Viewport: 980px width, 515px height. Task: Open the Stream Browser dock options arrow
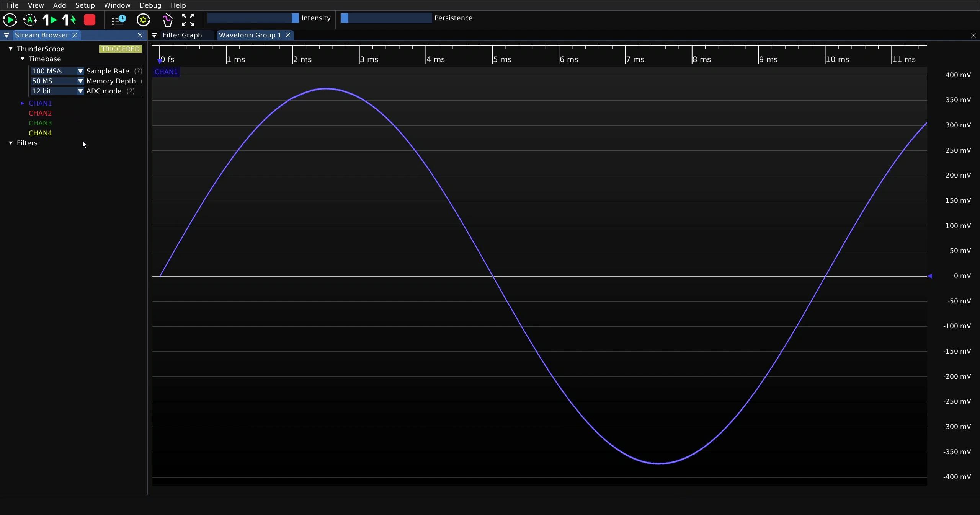pos(7,35)
